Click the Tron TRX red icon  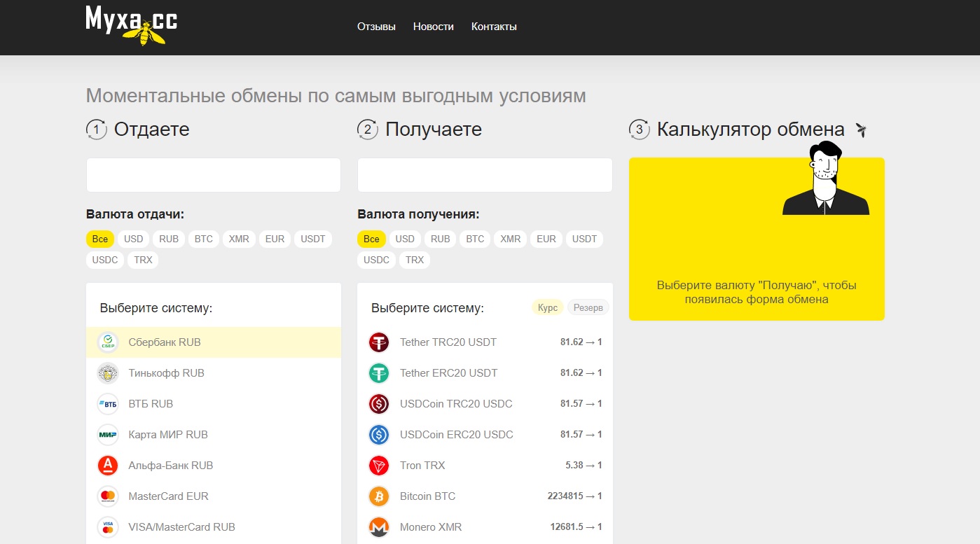pyautogui.click(x=379, y=466)
